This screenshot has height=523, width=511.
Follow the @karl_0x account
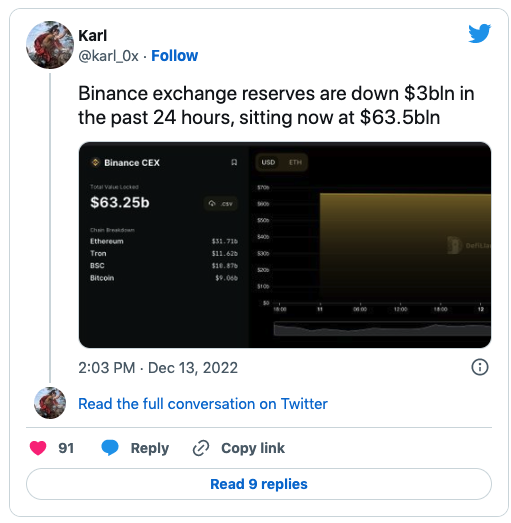[x=174, y=56]
